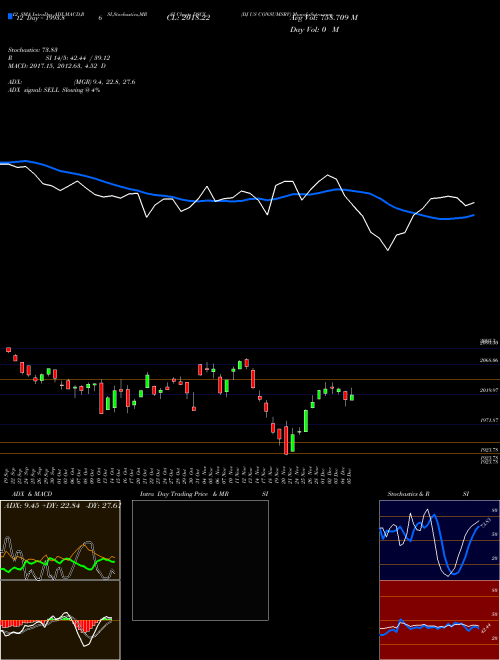This screenshot has height=660, width=500.
Task: Click the ADX '(MGR) 9.4, 22.8, 27.6' values
Action: pos(104,82)
